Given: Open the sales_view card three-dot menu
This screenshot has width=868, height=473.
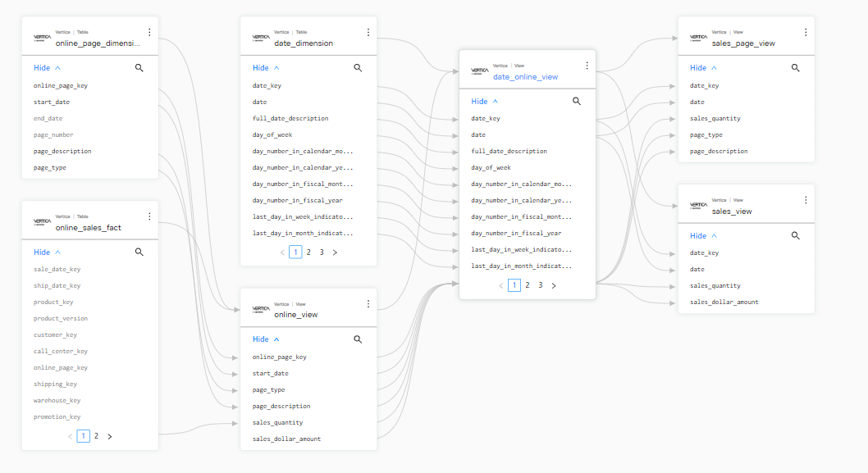Looking at the screenshot, I should (x=806, y=200).
